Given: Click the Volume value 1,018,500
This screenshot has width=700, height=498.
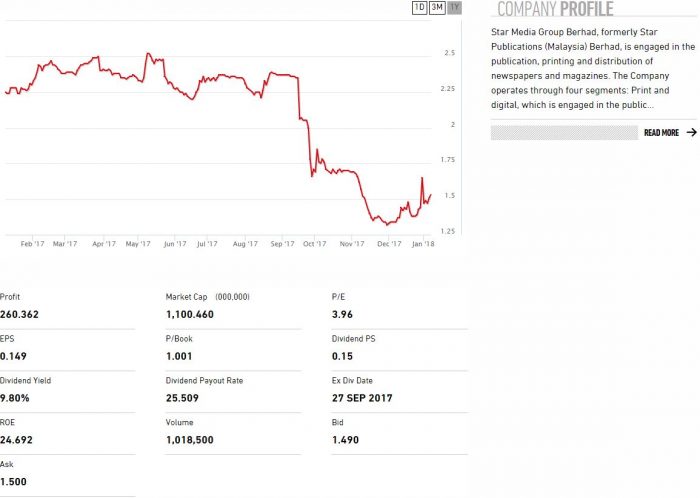Looking at the screenshot, I should tap(190, 440).
